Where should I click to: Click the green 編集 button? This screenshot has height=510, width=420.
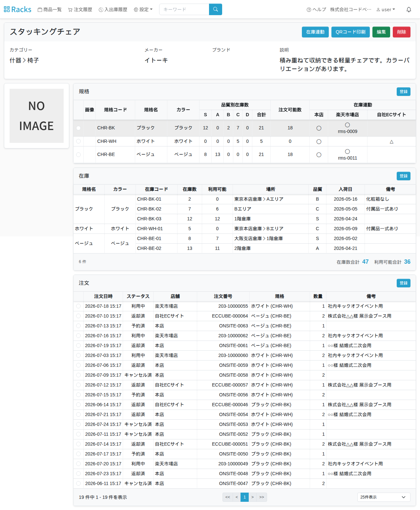[x=381, y=32]
